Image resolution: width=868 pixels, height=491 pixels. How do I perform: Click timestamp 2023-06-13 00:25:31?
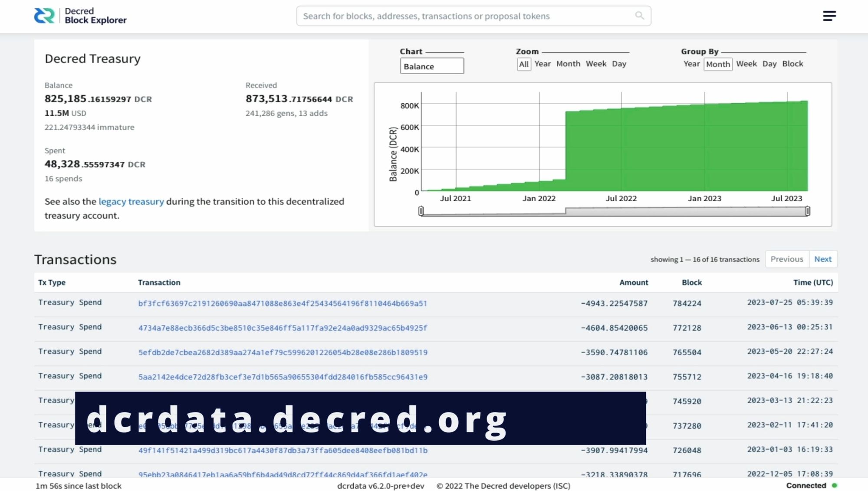pyautogui.click(x=790, y=327)
